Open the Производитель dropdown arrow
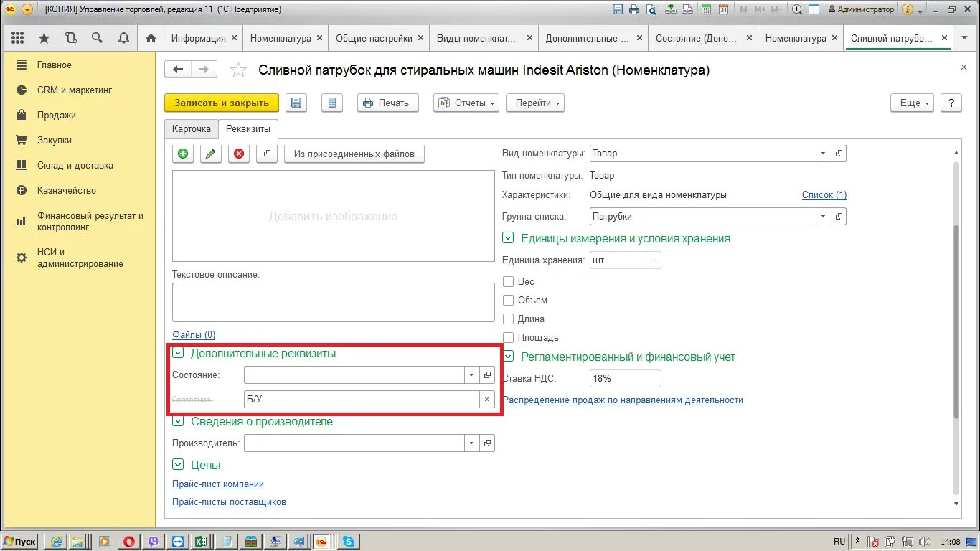Screen dimensions: 980x551 tap(471, 443)
